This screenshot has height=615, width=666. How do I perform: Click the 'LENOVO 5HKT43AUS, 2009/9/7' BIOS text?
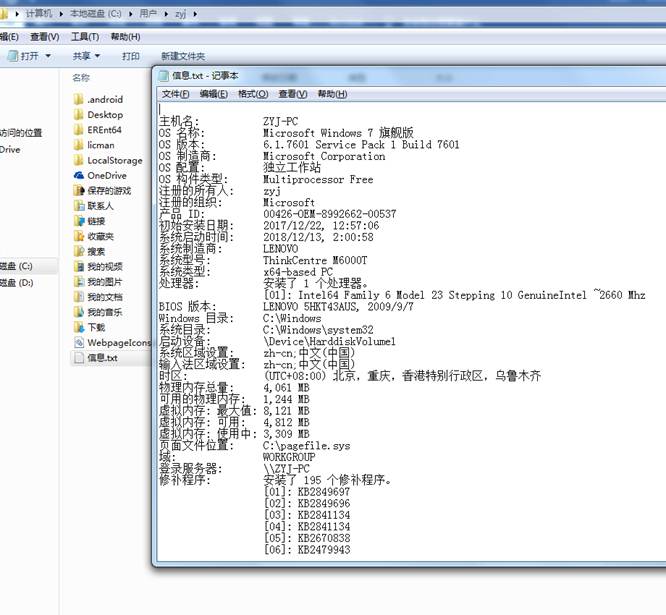coord(338,307)
